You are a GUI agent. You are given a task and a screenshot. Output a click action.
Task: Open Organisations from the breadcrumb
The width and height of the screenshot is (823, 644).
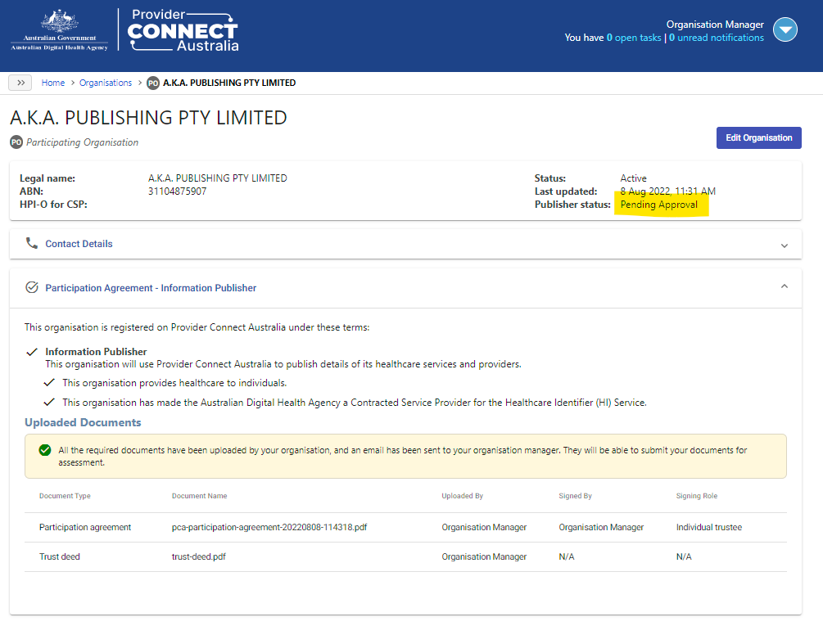[x=105, y=83]
